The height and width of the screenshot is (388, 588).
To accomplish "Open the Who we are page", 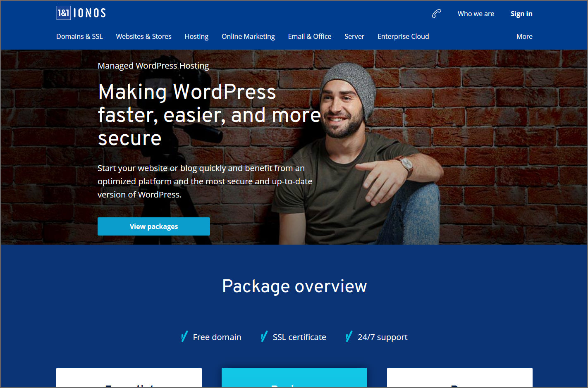I will click(476, 14).
